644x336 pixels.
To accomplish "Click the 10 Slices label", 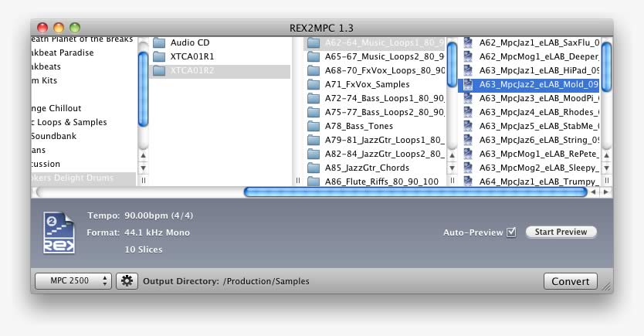I will pyautogui.click(x=144, y=249).
